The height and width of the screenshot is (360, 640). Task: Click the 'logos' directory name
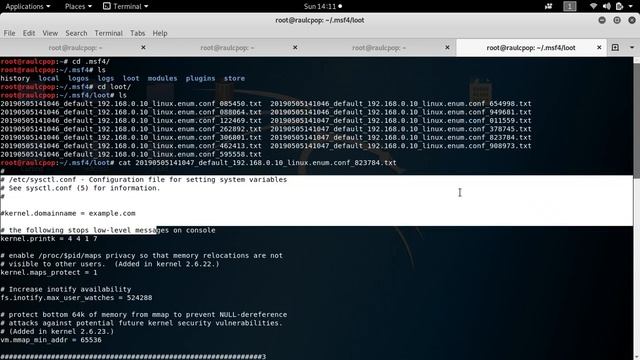tap(78, 78)
